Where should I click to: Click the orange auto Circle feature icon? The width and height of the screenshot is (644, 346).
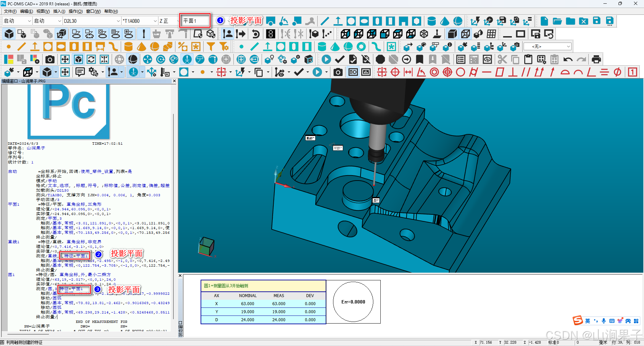pyautogui.click(x=48, y=47)
